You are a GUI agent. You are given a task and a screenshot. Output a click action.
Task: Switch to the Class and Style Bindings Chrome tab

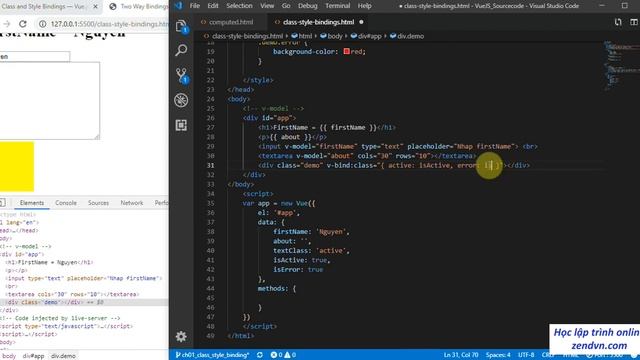pyautogui.click(x=44, y=7)
